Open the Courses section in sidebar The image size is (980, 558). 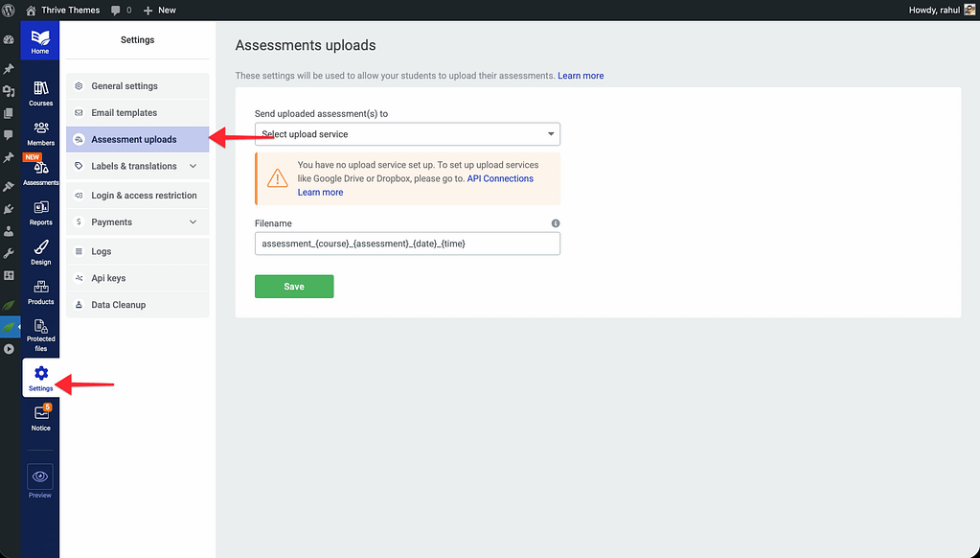(x=40, y=92)
